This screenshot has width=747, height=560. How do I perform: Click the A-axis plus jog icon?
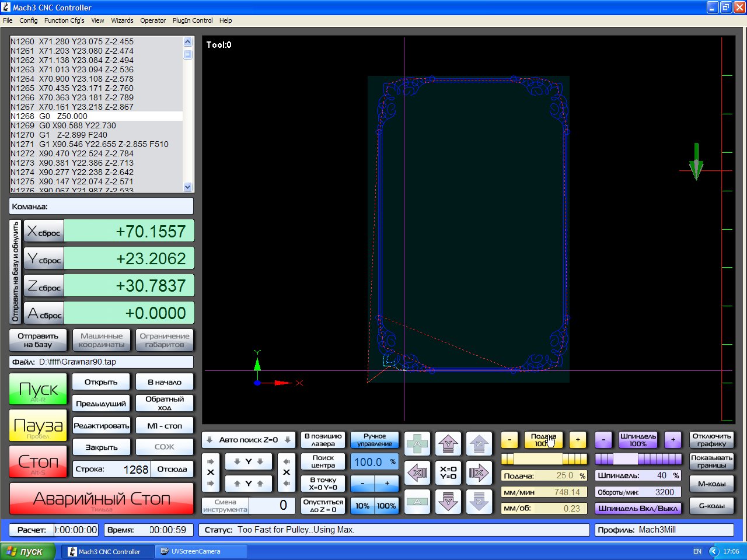click(418, 444)
